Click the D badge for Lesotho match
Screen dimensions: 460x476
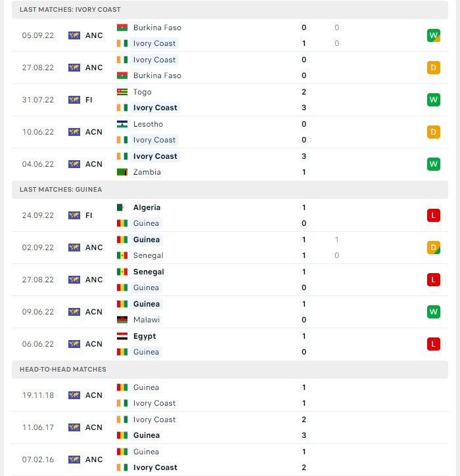(433, 132)
